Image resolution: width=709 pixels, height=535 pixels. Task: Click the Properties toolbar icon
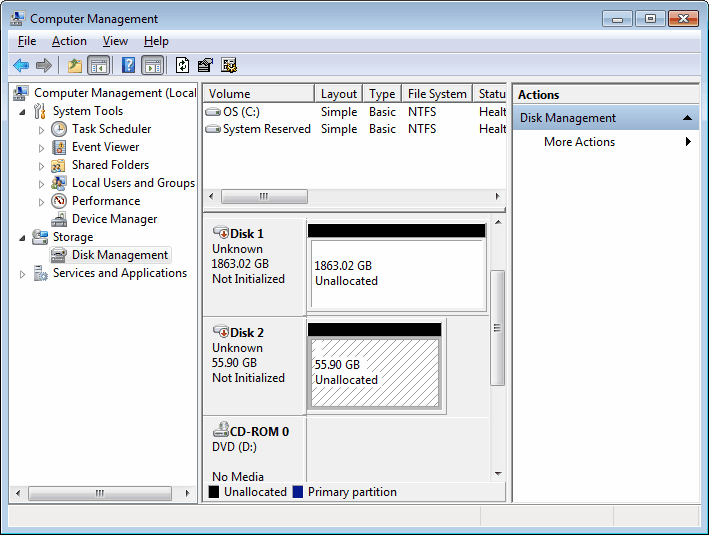point(205,66)
